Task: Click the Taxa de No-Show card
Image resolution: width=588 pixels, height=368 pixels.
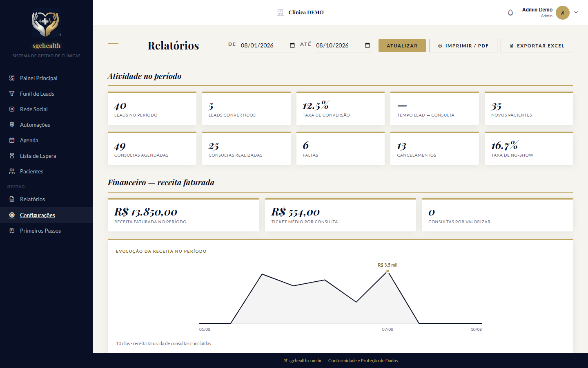Action: (x=529, y=148)
